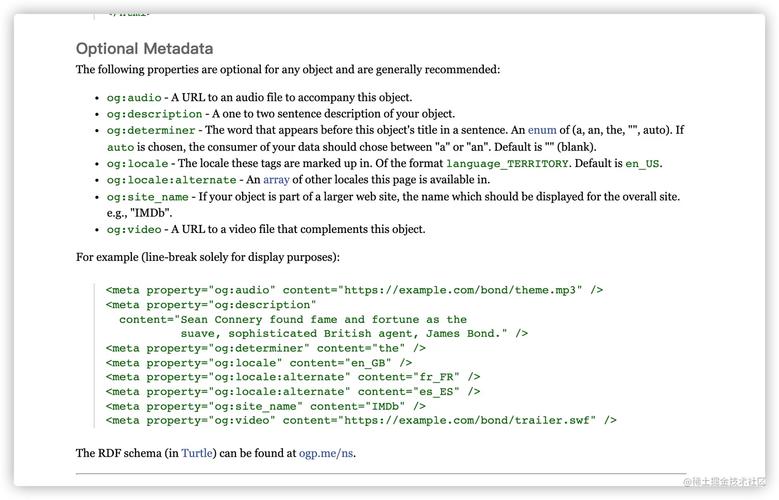
Task: Click the og:determiner property name
Action: click(x=151, y=131)
